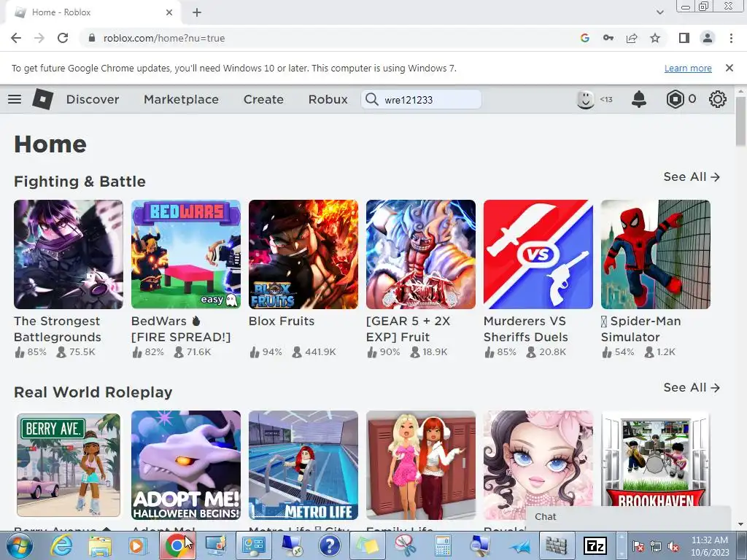This screenshot has width=747, height=560.
Task: Open the Windows Start menu
Action: coord(20,545)
